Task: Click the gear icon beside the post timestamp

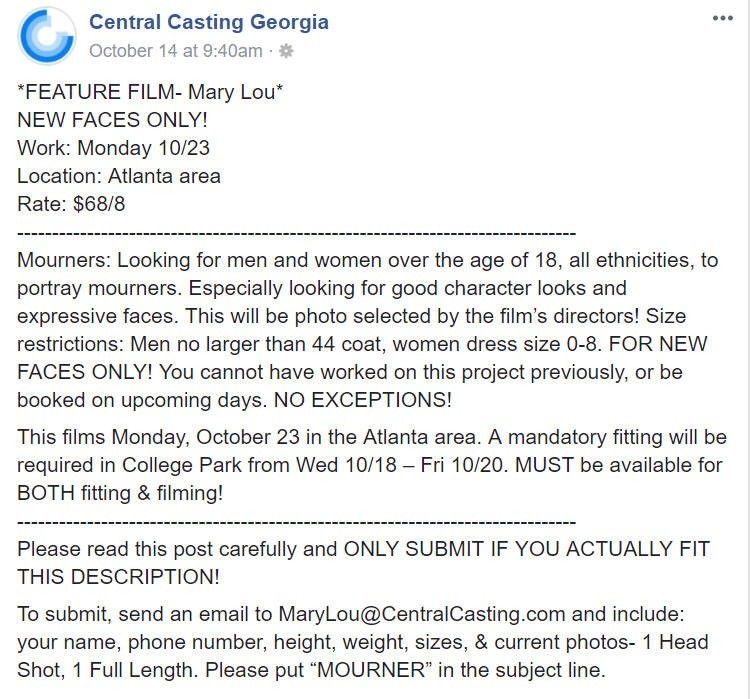Action: [286, 51]
